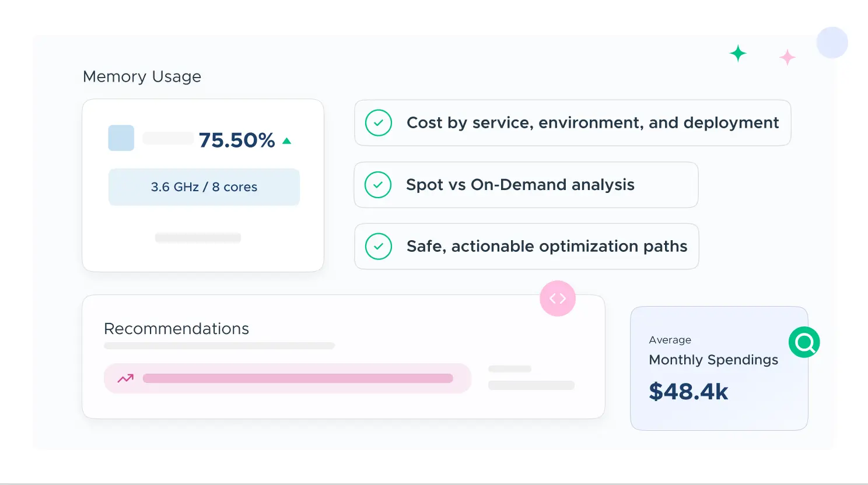Click the Memory Usage title
This screenshot has width=868, height=485.
click(x=142, y=76)
